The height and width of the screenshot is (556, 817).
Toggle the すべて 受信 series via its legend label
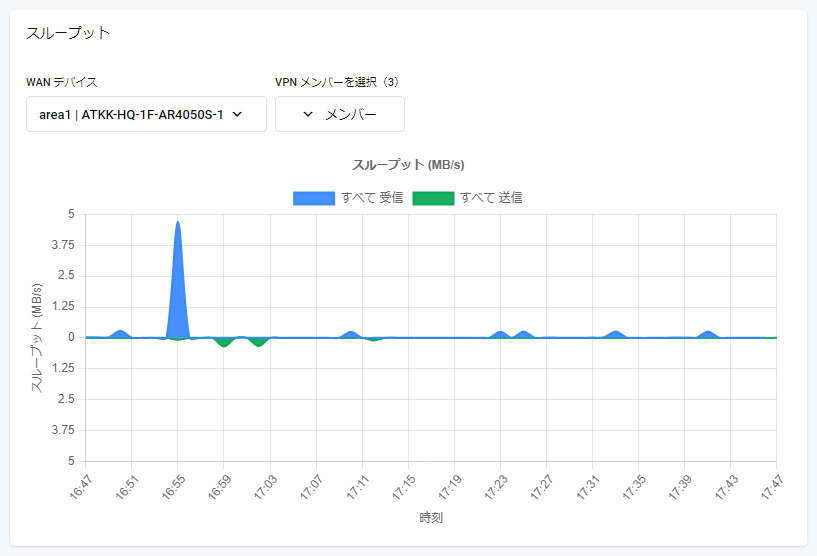coord(372,198)
